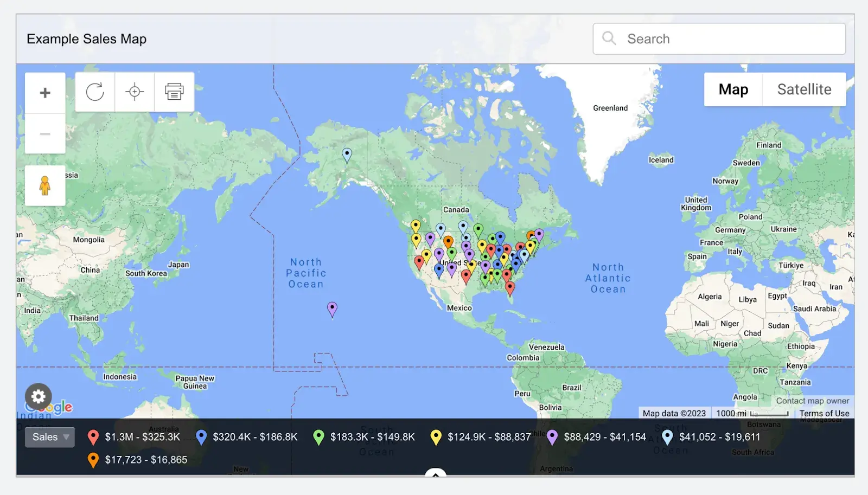Click the Map data ©2023 label
This screenshot has width=868, height=495.
coord(674,413)
